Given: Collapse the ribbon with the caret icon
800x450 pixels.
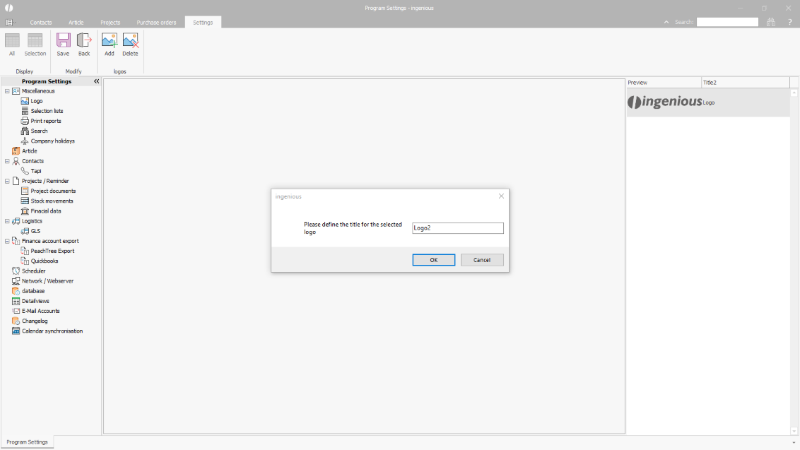Looking at the screenshot, I should (x=666, y=22).
